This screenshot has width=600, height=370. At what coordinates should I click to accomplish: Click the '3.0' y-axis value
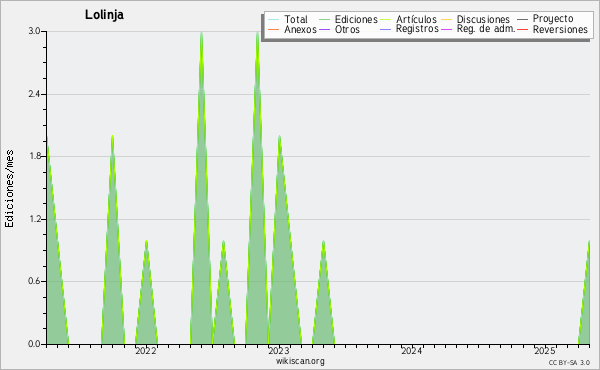pyautogui.click(x=34, y=31)
